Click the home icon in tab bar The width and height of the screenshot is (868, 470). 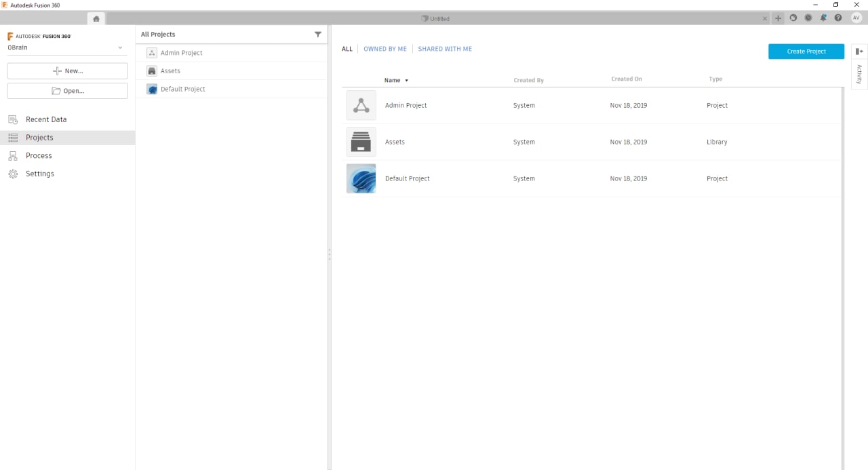pyautogui.click(x=96, y=19)
